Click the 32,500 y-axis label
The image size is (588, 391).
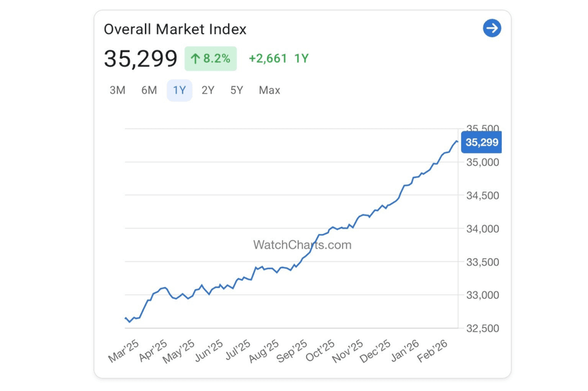(482, 328)
